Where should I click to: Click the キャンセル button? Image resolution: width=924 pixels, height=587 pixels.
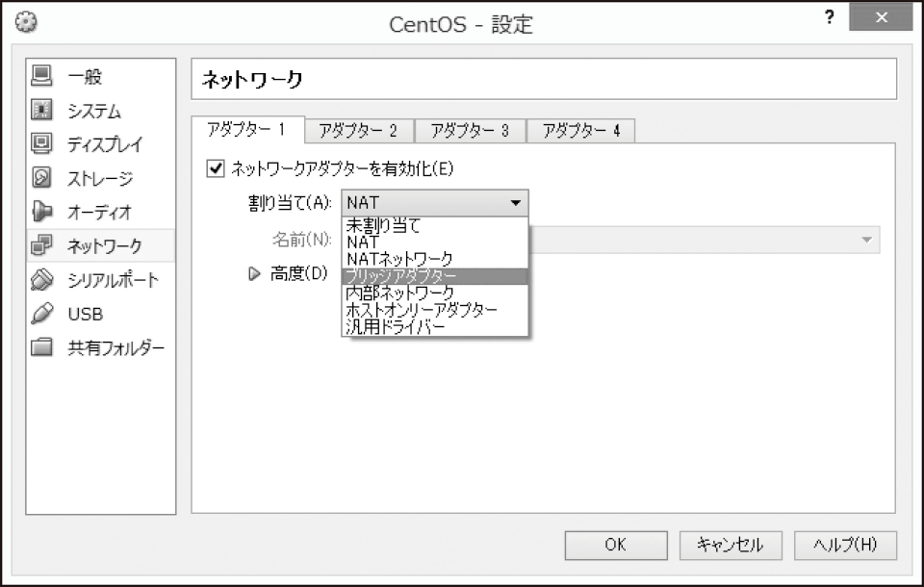(x=731, y=546)
